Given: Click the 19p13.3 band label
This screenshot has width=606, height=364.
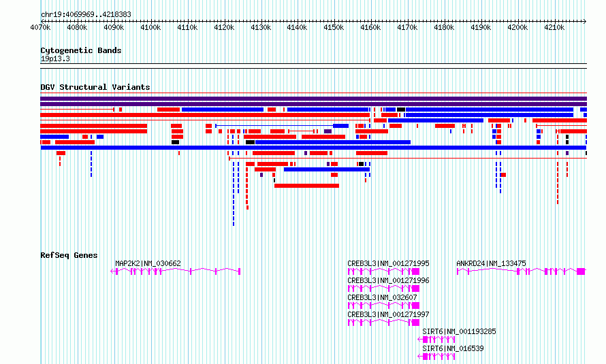Looking at the screenshot, I should pyautogui.click(x=55, y=59).
